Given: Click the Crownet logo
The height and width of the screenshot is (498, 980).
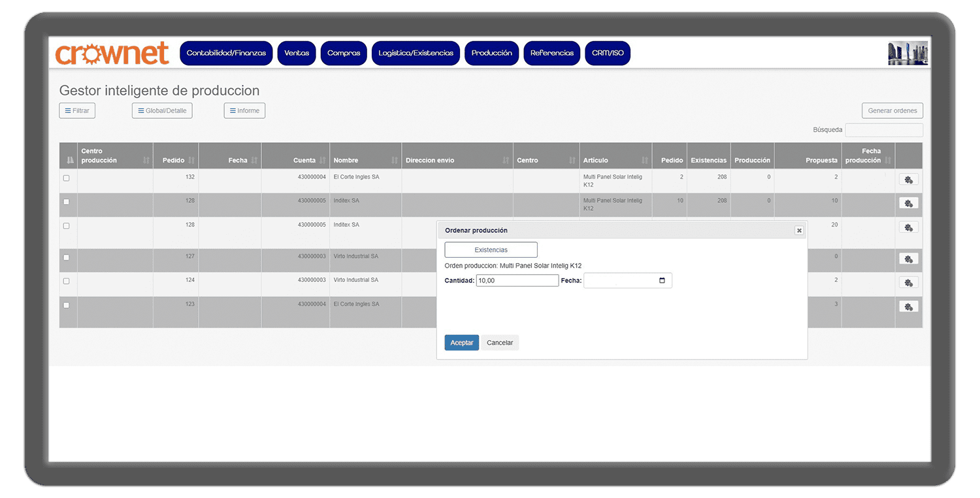Looking at the screenshot, I should 112,54.
